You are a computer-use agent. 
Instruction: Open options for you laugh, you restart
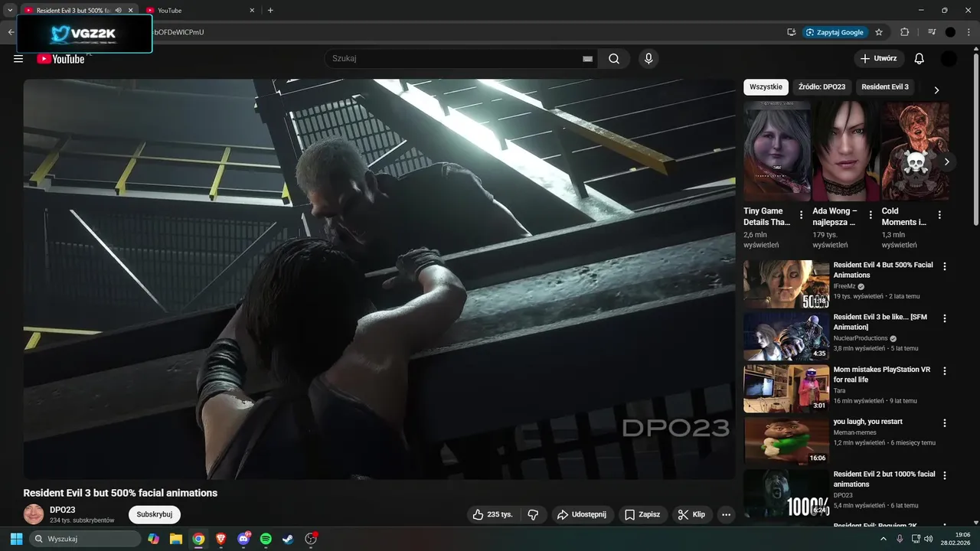click(x=944, y=423)
